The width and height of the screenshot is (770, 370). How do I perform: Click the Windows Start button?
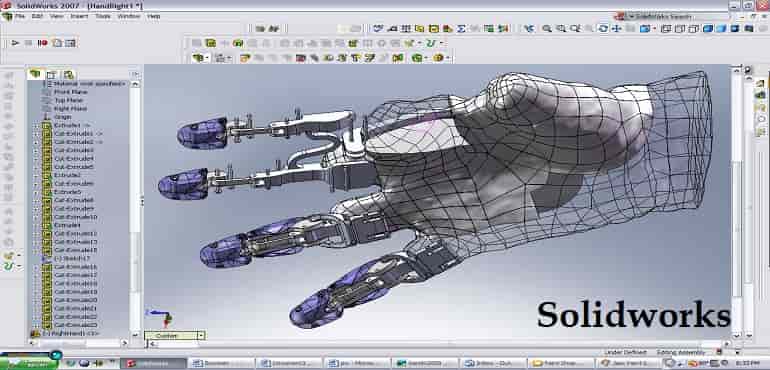point(29,363)
